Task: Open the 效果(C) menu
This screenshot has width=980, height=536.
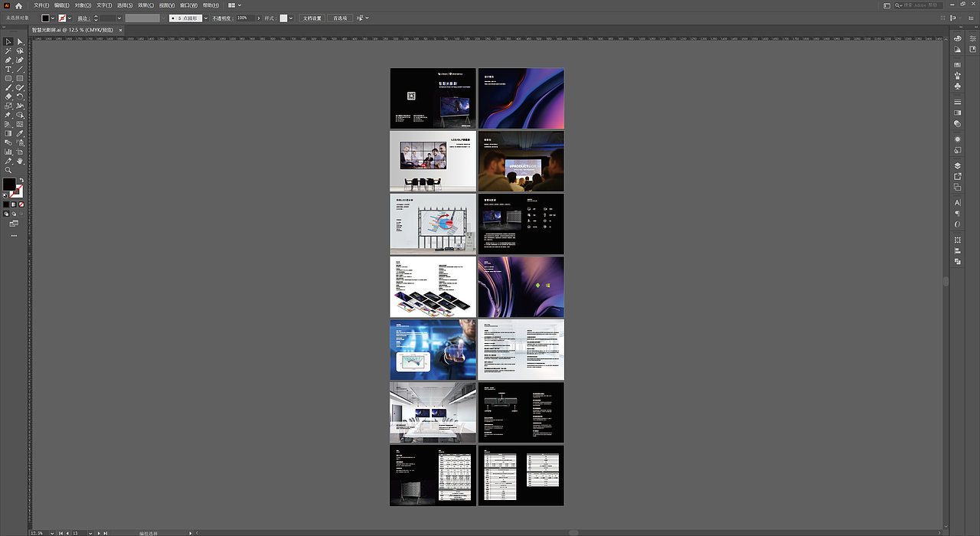Action: coord(145,5)
